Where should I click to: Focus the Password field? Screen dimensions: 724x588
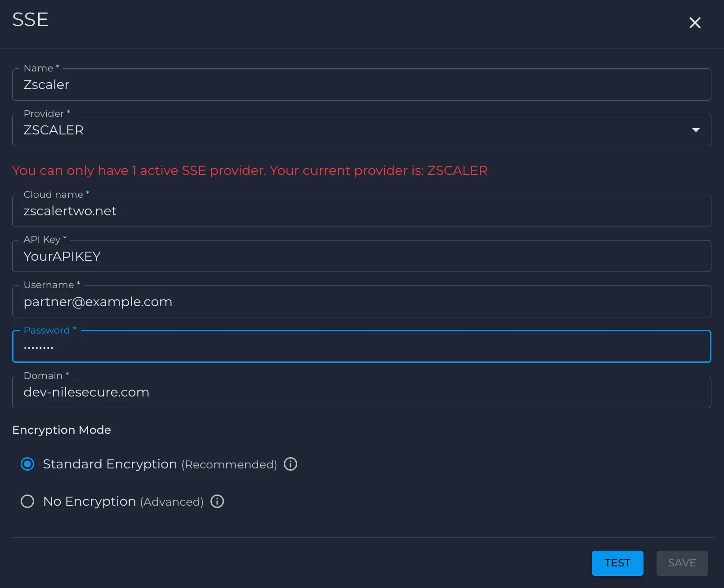(x=362, y=347)
